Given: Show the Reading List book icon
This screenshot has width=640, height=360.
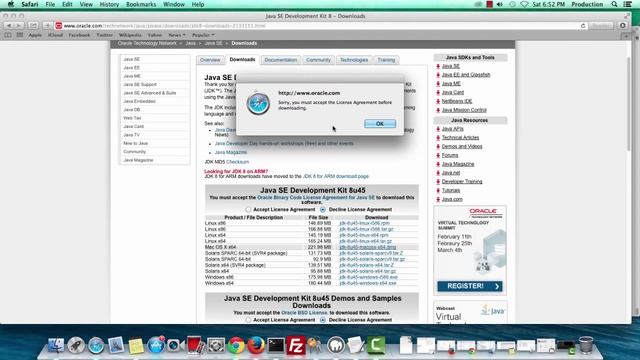Looking at the screenshot, I should pos(8,35).
